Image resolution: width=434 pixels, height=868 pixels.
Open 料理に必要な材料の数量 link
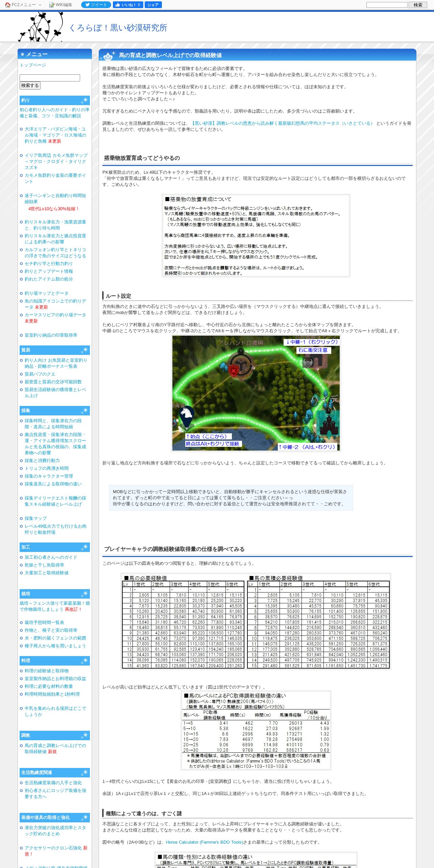click(x=49, y=686)
